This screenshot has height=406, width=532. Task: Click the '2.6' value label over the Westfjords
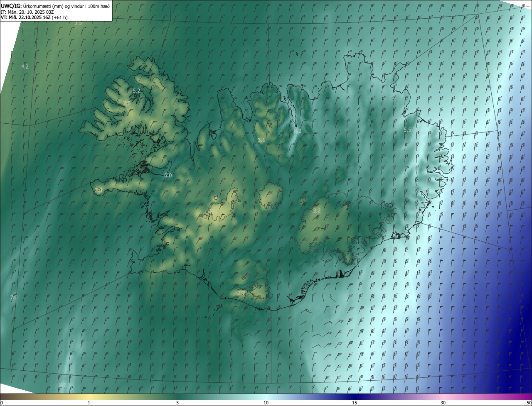pyautogui.click(x=127, y=103)
